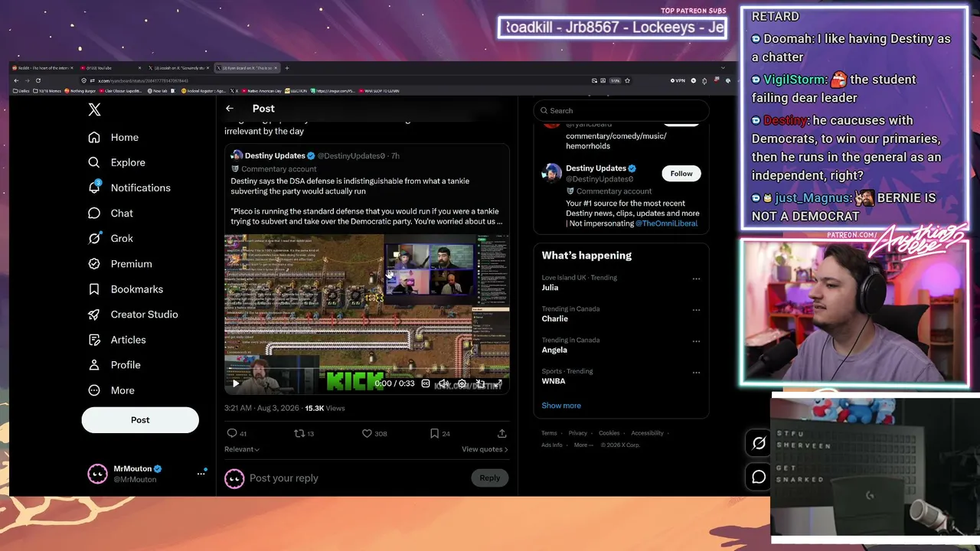Open Articles in the sidebar

coord(116,340)
